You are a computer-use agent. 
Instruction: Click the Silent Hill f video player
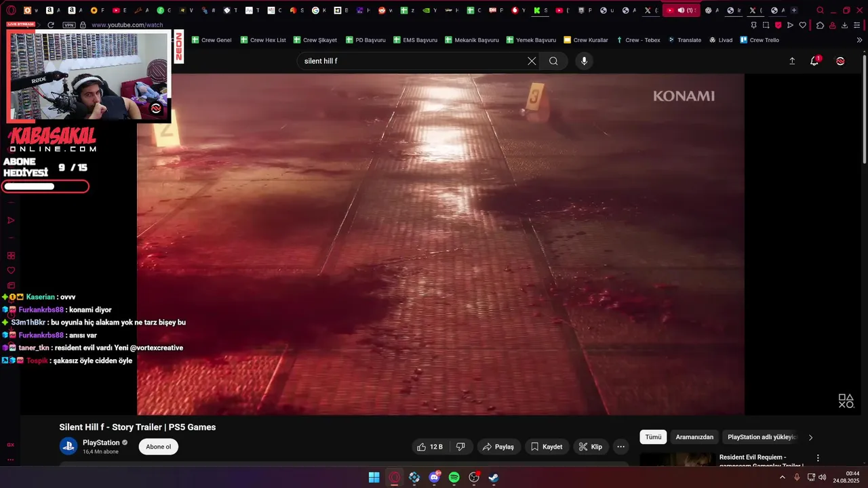(441, 244)
